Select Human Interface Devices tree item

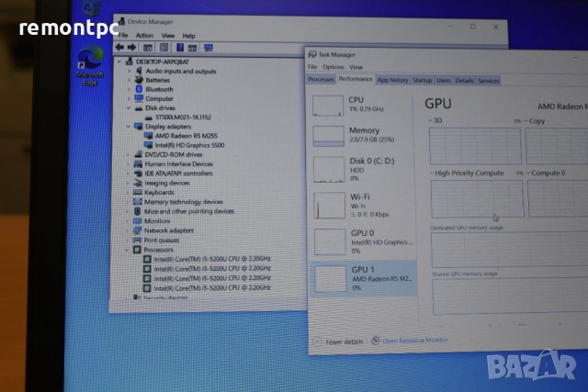[178, 163]
